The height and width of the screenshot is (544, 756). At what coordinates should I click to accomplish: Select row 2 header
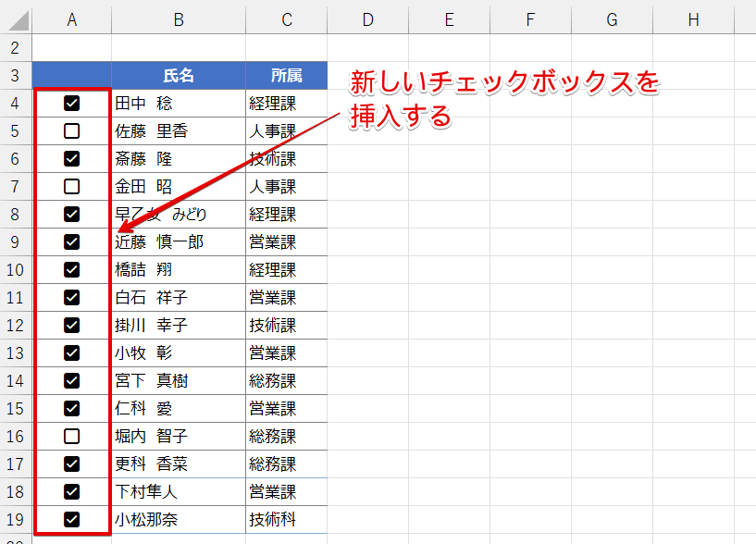[16, 48]
